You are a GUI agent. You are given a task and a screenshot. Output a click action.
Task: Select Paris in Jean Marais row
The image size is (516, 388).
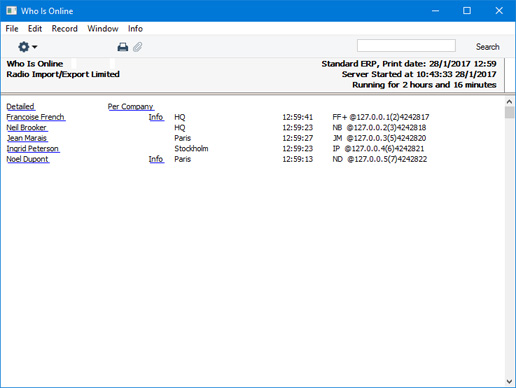coord(183,138)
